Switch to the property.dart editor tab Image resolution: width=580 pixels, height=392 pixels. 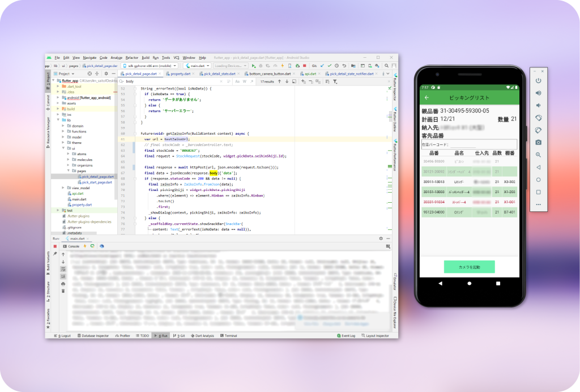coord(180,74)
